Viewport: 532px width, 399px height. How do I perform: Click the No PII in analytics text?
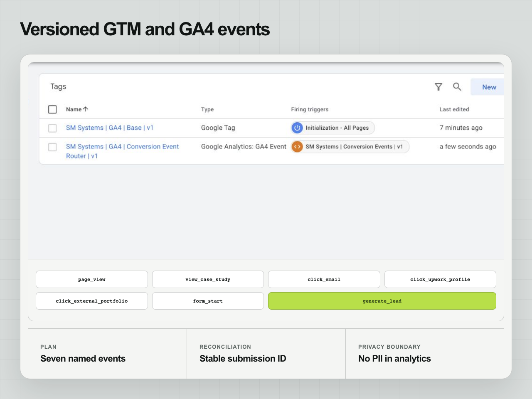pyautogui.click(x=394, y=358)
